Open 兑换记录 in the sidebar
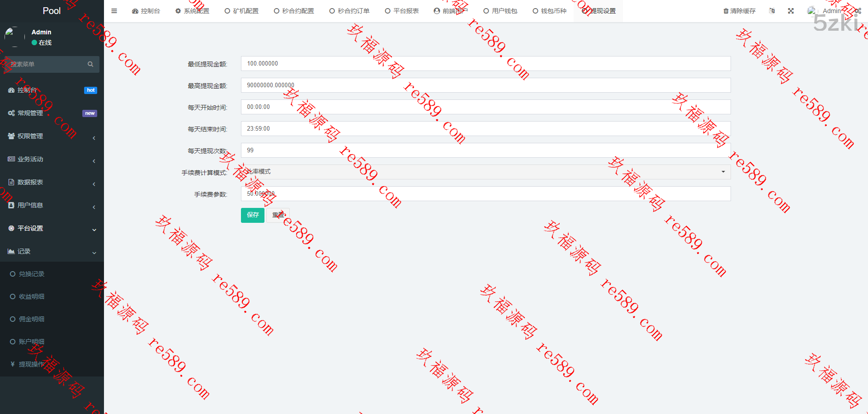 pyautogui.click(x=31, y=274)
